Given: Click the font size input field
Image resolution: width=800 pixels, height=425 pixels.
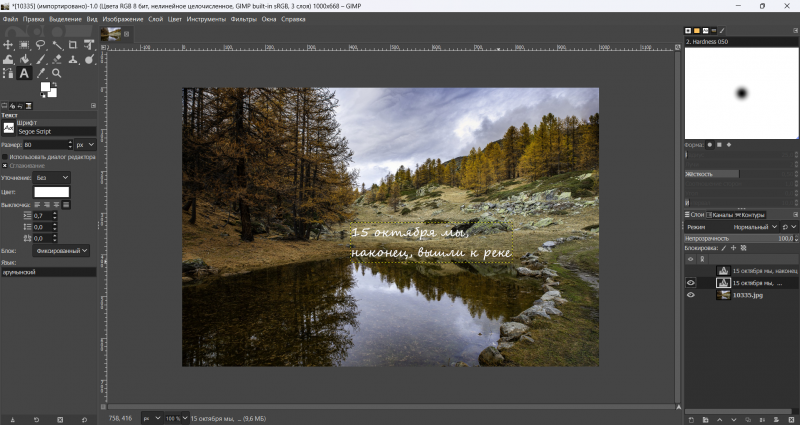Looking at the screenshot, I should 44,145.
